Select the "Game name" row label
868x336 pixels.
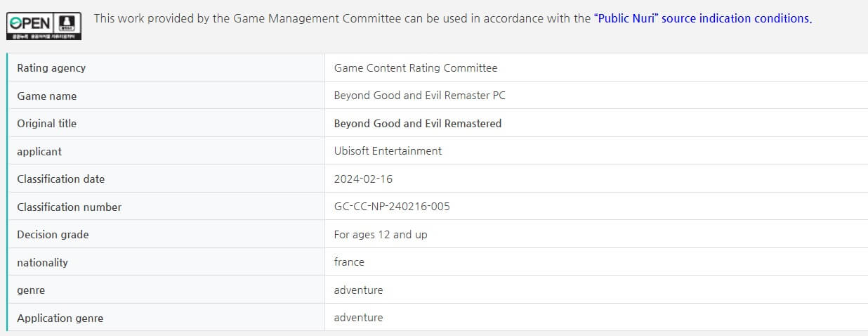tap(47, 96)
